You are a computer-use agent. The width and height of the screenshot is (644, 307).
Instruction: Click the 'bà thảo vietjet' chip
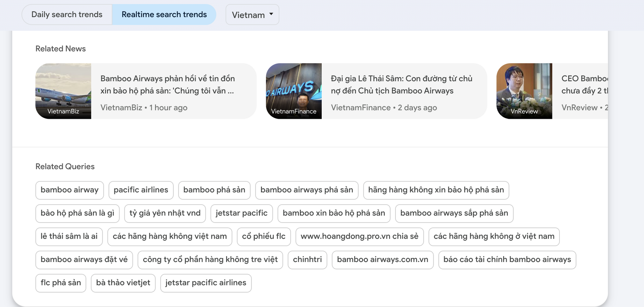[x=123, y=283]
